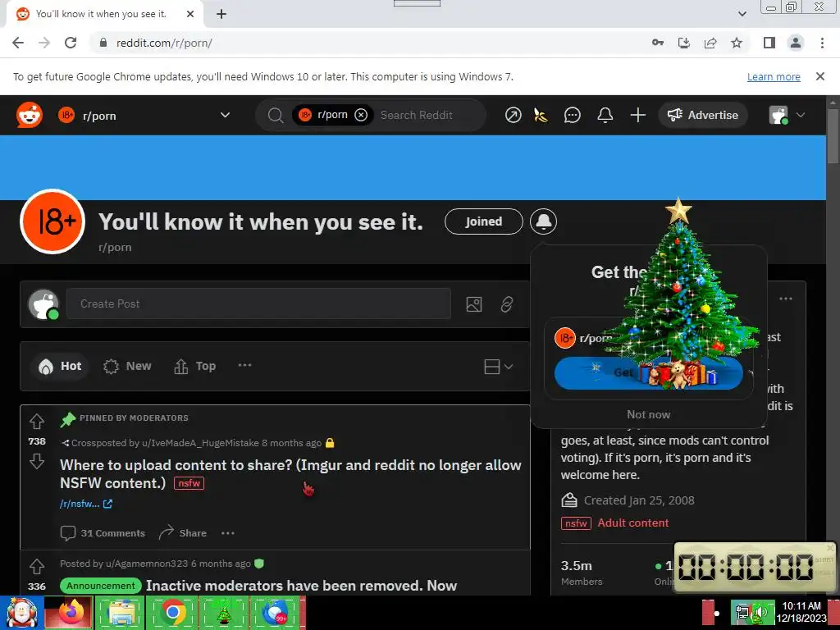
Task: Open u/Agamemnon323 profile link
Action: click(147, 564)
